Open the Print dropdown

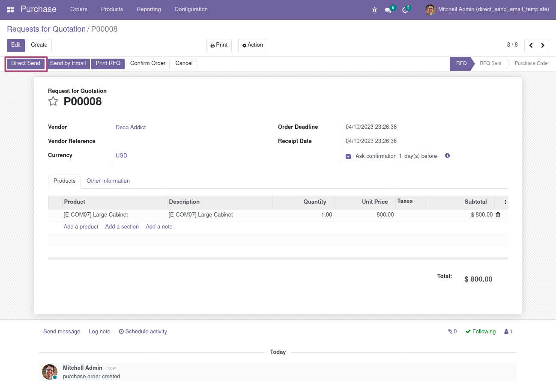tap(219, 45)
